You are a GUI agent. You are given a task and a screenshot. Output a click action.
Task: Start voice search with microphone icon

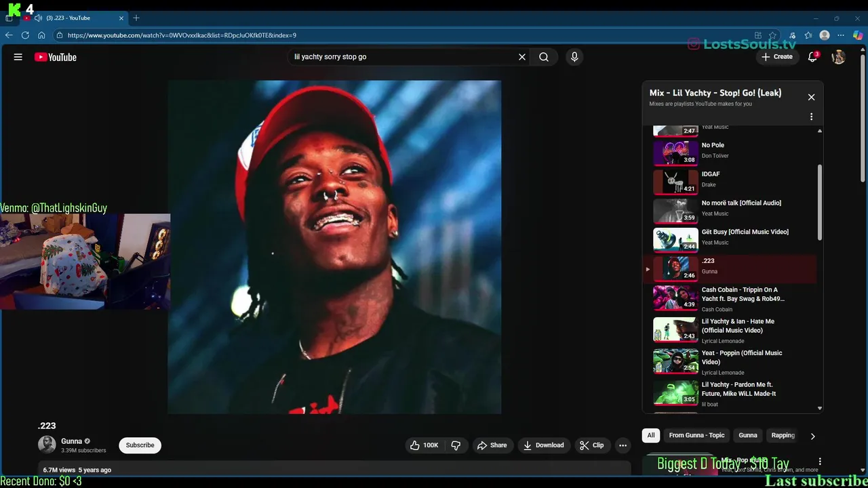(574, 57)
